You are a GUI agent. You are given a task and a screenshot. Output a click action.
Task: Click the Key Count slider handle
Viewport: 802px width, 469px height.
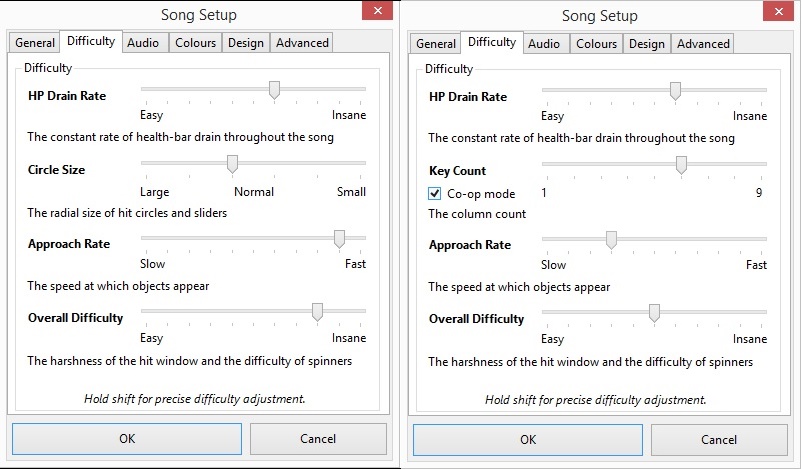[682, 165]
